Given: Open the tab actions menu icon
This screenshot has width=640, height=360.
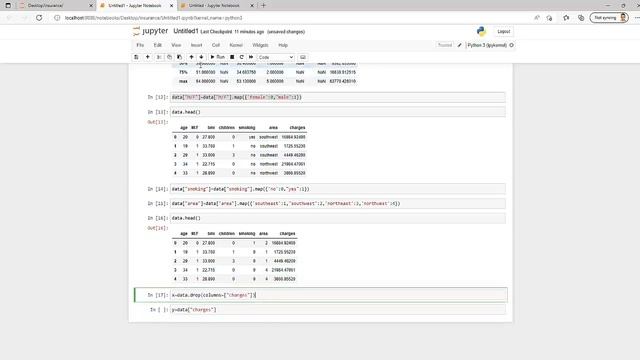Looking at the screenshot, I should [x=8, y=6].
